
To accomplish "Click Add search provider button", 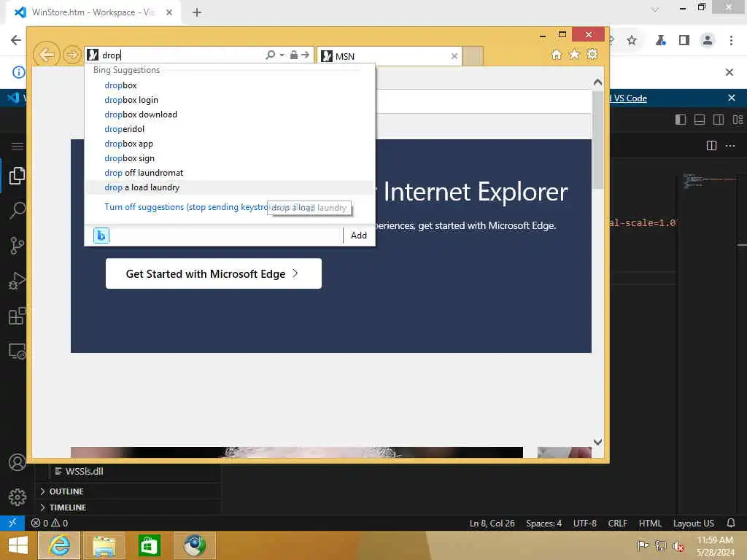I will pos(359,236).
